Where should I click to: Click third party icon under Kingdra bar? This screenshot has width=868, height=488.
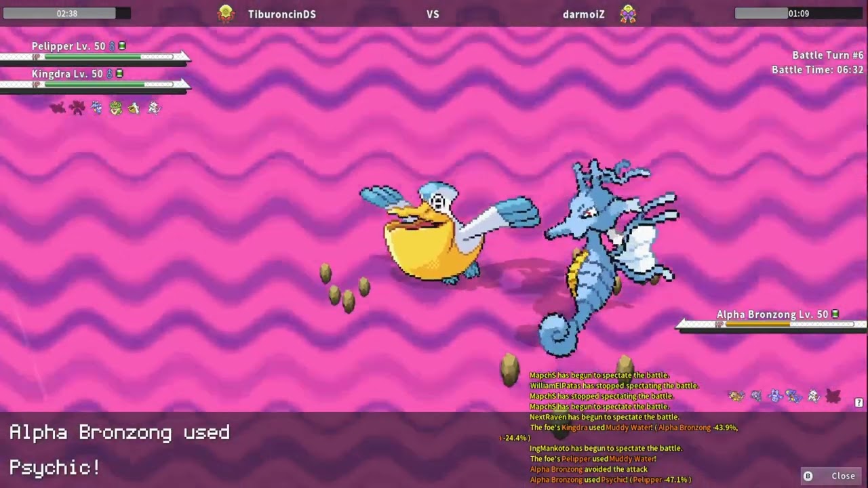coord(97,107)
